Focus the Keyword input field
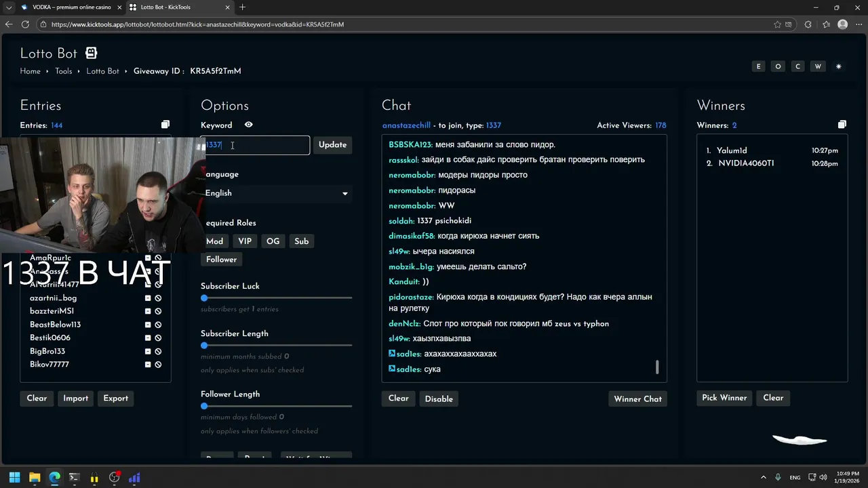Screen dimensions: 868x488 [256, 145]
